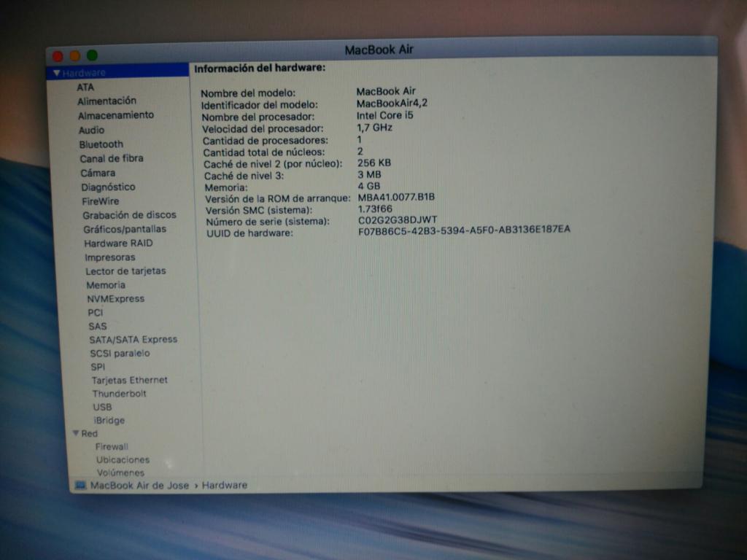Image resolution: width=747 pixels, height=560 pixels.
Task: Click the Velocidad del procesador label
Action: (263, 129)
